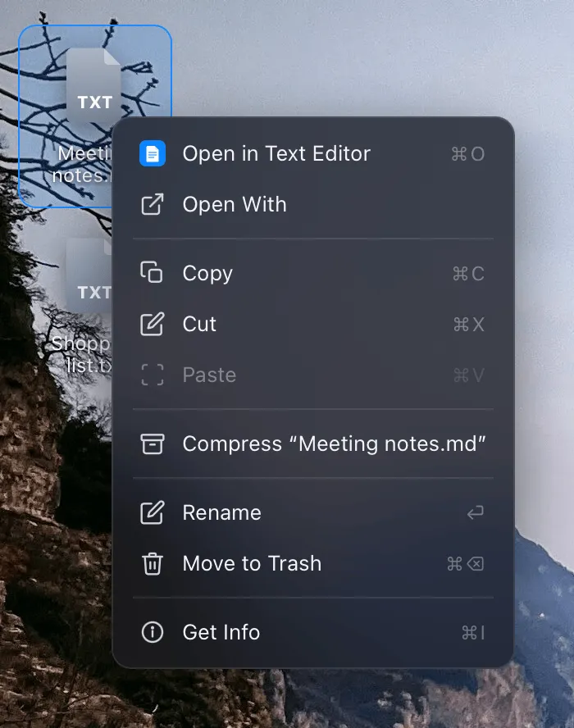Click the Compress archive box icon
Viewport: 574px width, 728px height.
click(153, 444)
